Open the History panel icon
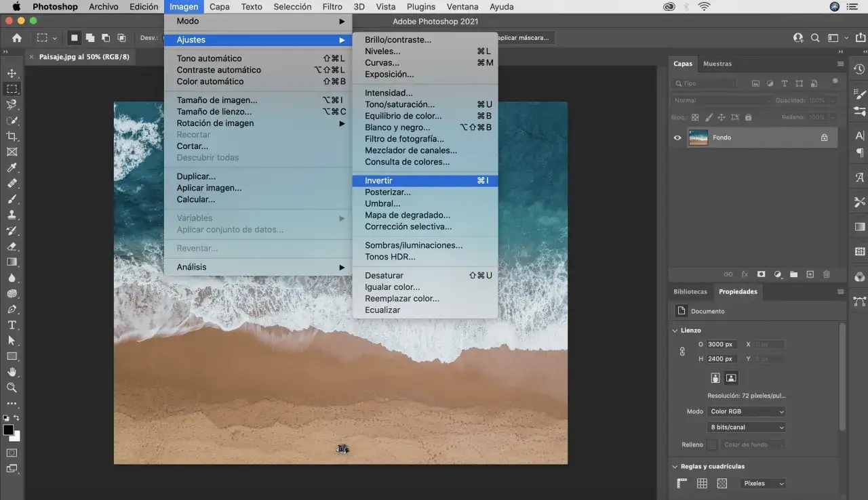 pos(859,69)
